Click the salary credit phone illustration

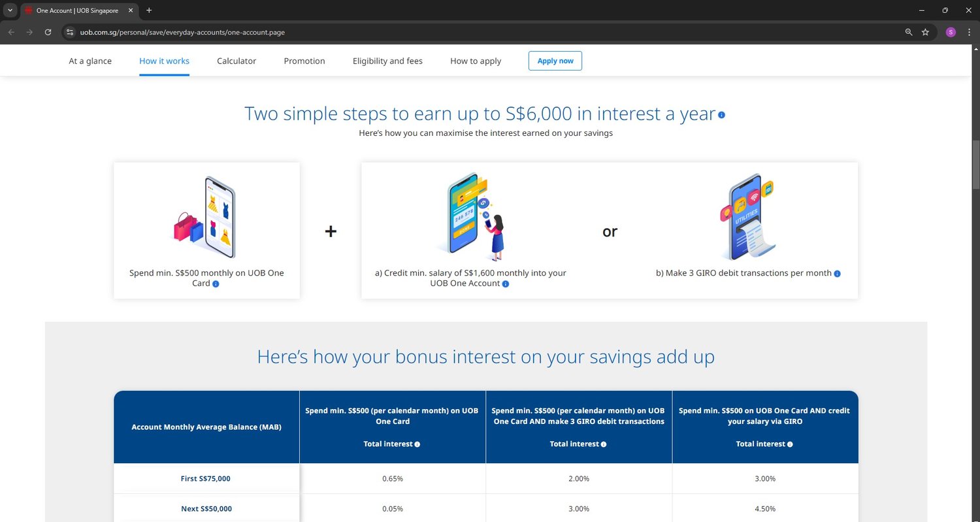pos(474,217)
